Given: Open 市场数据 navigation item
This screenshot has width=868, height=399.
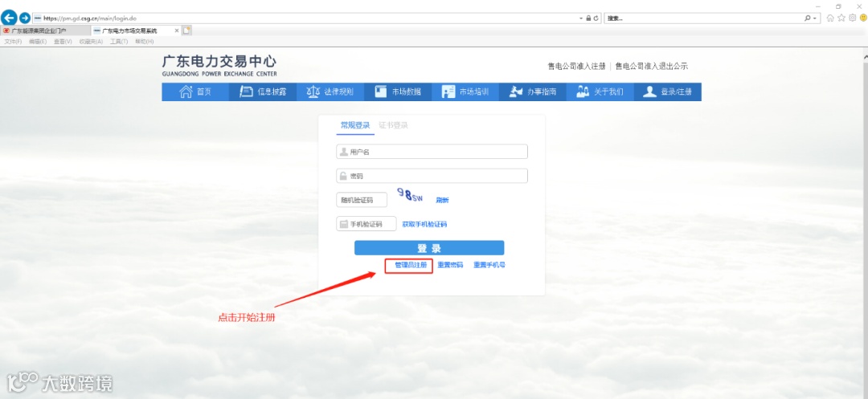Looking at the screenshot, I should (x=398, y=92).
